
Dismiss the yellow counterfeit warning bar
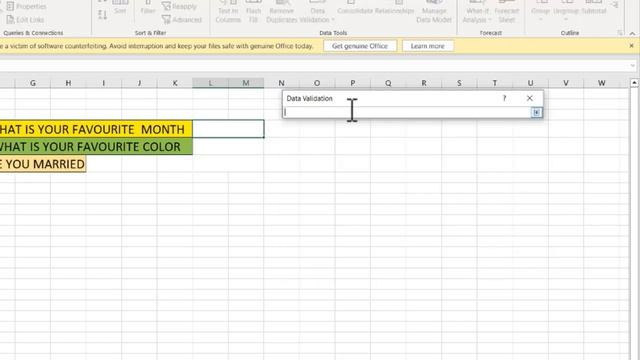[631, 46]
